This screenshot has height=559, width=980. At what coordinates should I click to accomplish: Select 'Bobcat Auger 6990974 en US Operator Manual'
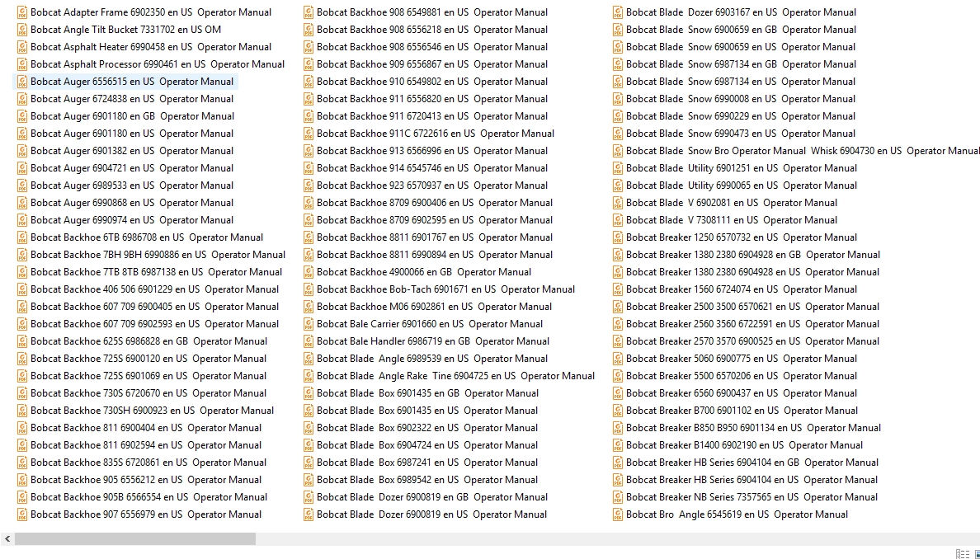pos(132,220)
